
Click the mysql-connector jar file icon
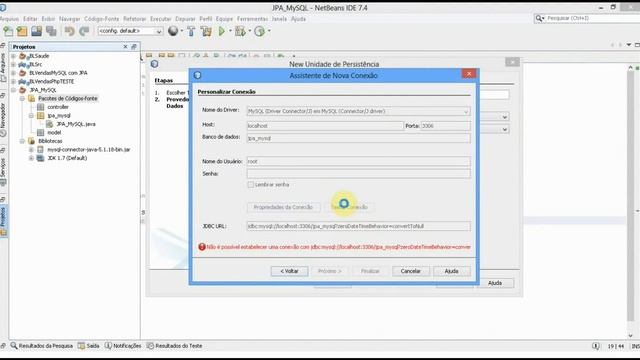(x=40, y=149)
